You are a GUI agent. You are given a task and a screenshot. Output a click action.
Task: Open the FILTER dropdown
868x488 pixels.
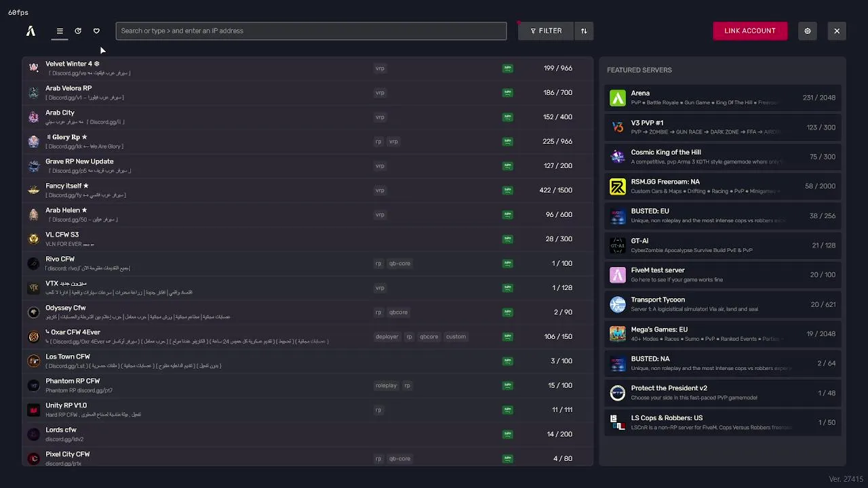pyautogui.click(x=546, y=31)
